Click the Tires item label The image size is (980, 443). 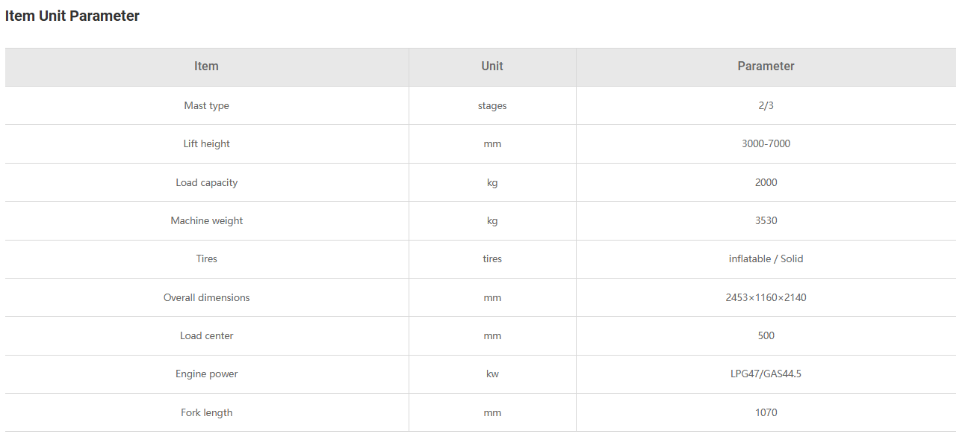207,258
